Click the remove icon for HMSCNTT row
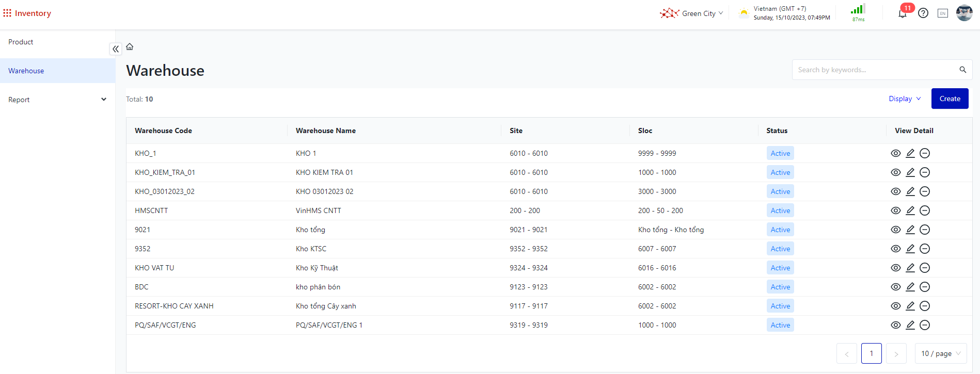Image resolution: width=980 pixels, height=374 pixels. point(925,210)
